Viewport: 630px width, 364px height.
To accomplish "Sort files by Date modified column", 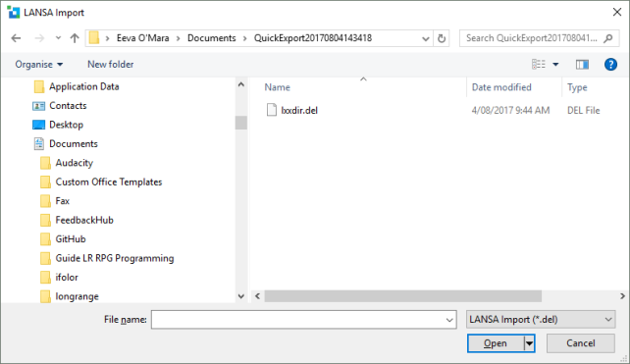I will pyautogui.click(x=501, y=87).
